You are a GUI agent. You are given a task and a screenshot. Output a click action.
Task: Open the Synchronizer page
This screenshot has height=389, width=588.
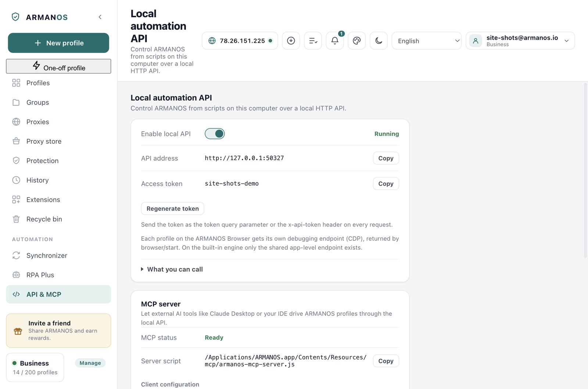(x=58, y=256)
